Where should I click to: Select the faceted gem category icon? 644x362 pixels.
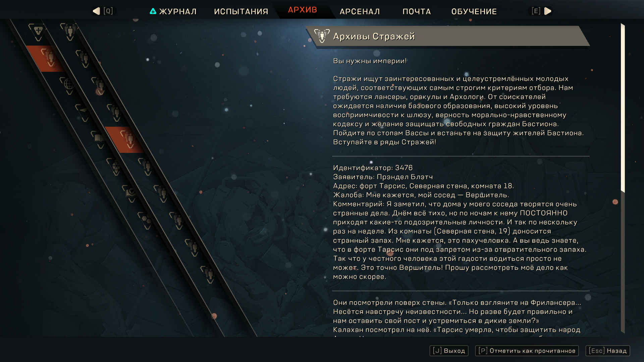116,167
